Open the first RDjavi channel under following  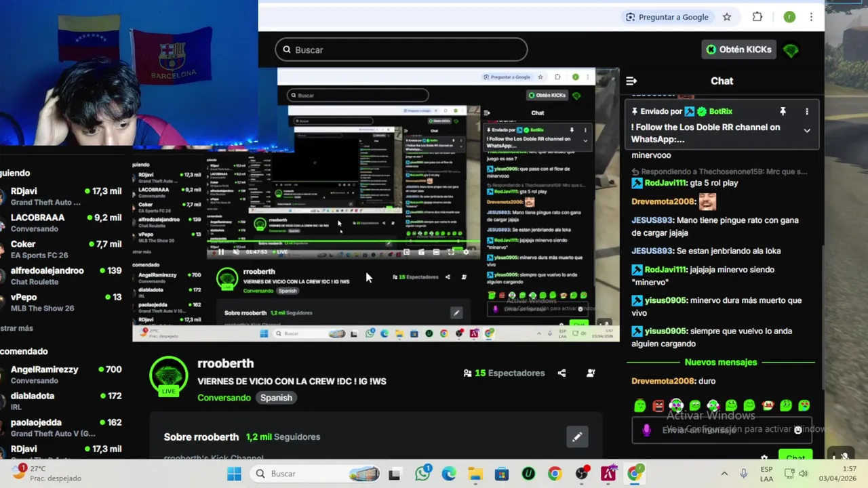[x=62, y=196]
